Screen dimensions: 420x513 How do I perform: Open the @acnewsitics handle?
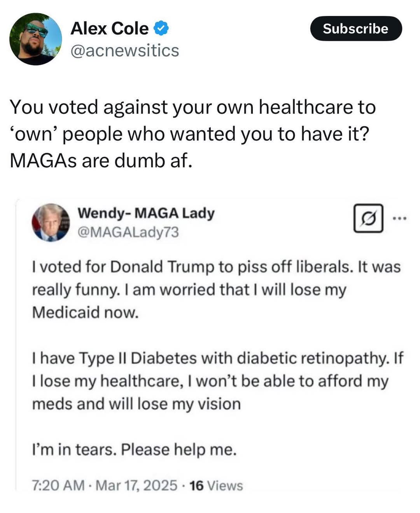[125, 51]
